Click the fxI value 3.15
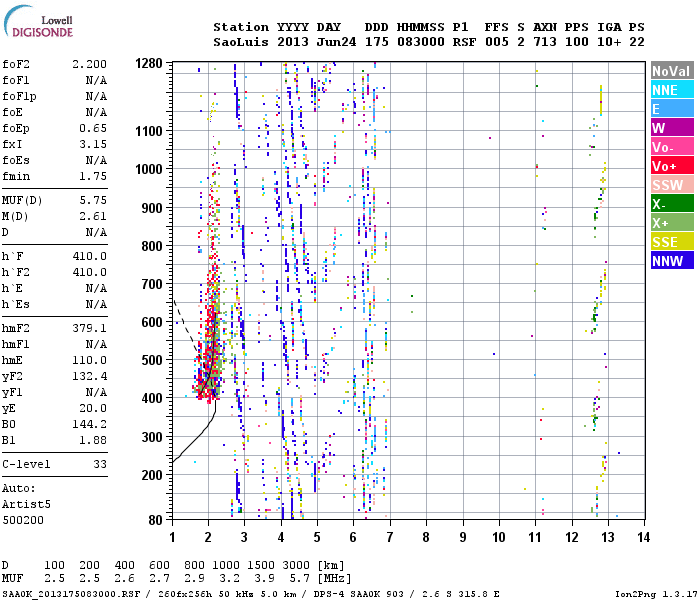This screenshot has width=700, height=600. [x=93, y=145]
